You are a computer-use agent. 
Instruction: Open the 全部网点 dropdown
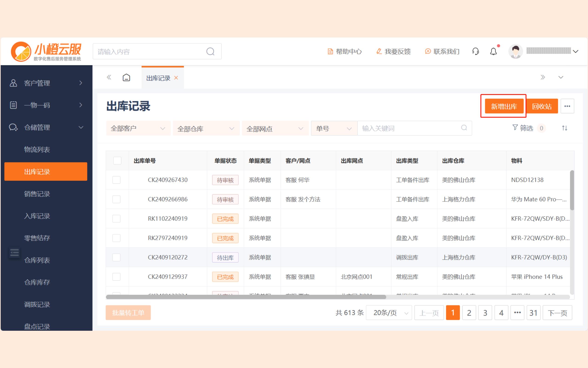(275, 128)
